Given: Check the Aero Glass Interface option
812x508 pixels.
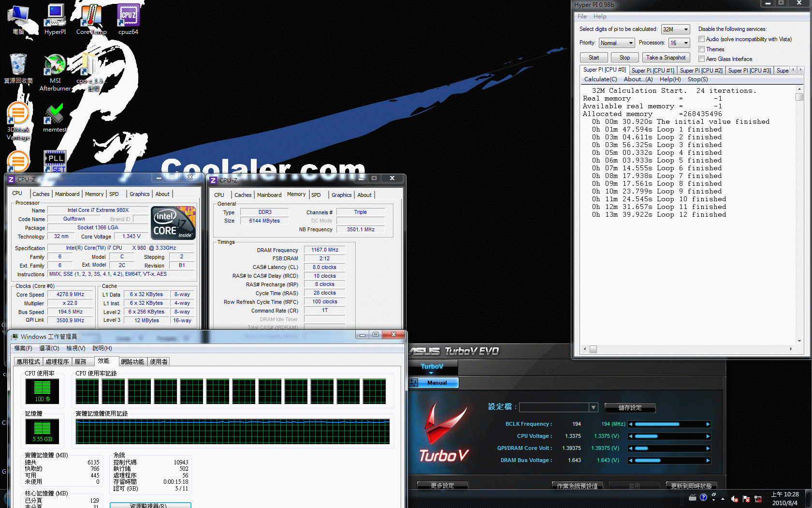Looking at the screenshot, I should click(x=701, y=59).
